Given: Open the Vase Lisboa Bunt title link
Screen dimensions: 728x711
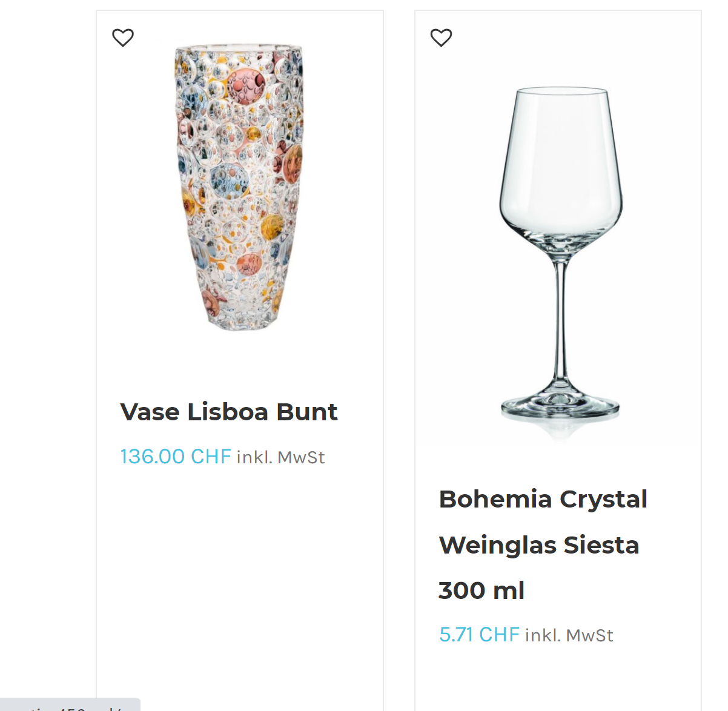Looking at the screenshot, I should [229, 412].
